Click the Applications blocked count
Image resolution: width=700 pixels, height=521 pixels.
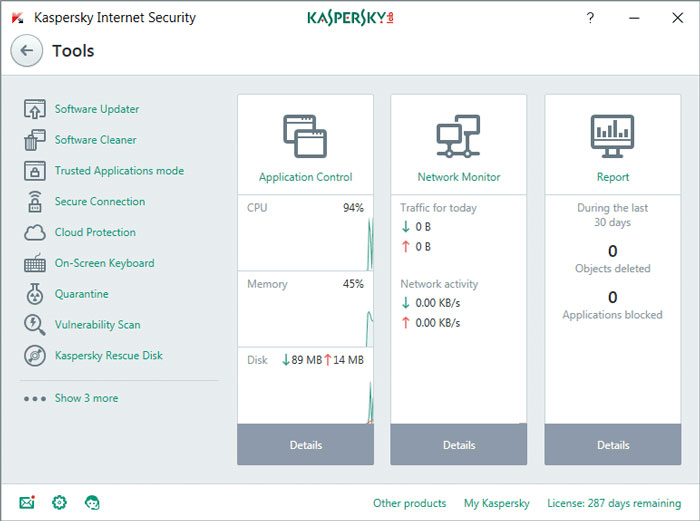(x=612, y=297)
